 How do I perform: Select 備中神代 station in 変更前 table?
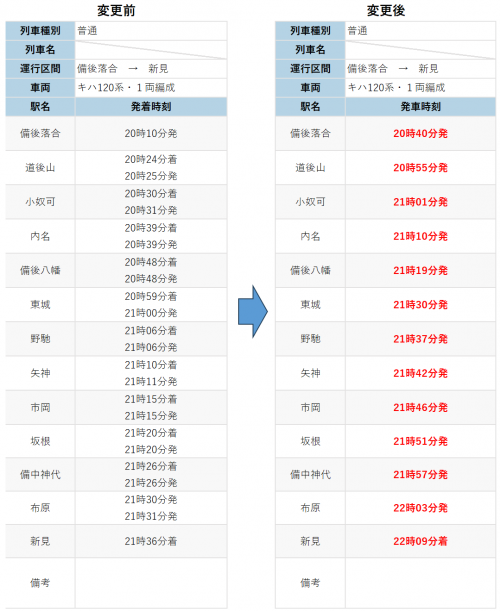40,475
